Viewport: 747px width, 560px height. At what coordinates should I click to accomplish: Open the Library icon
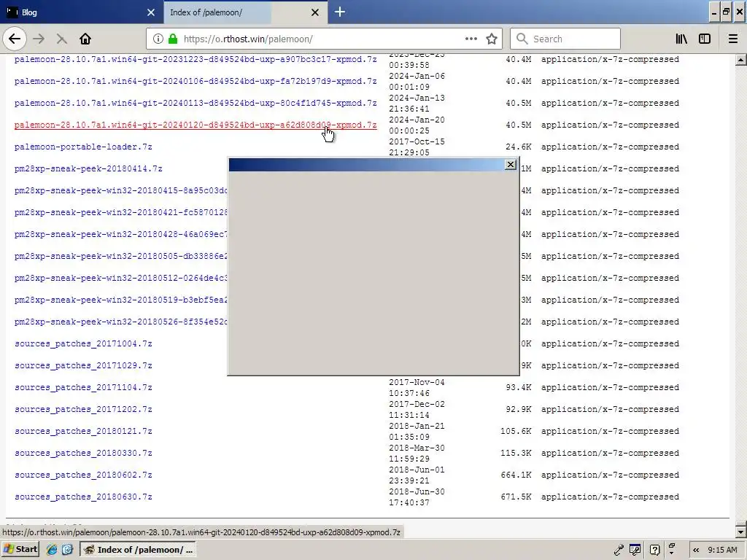(x=681, y=39)
